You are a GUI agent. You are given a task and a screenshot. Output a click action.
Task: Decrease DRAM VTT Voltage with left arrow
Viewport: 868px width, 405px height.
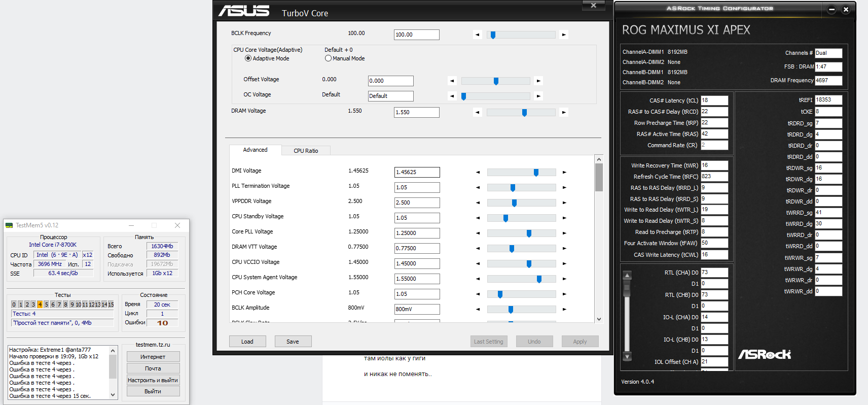(x=478, y=248)
